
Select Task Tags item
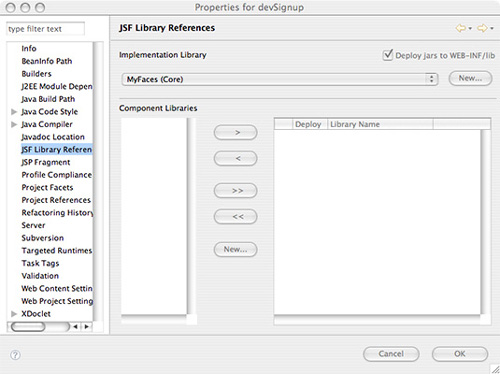(x=40, y=263)
